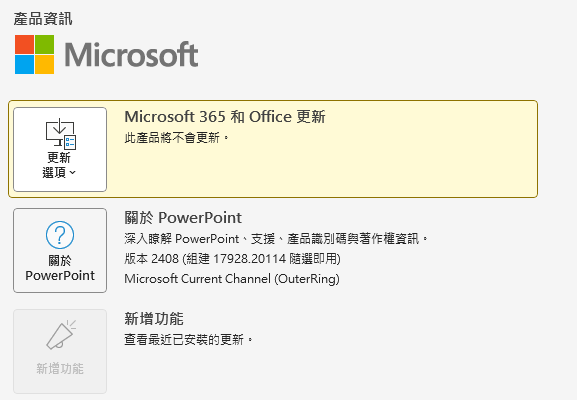Click the version 2408 build number line
The height and width of the screenshot is (400, 577).
point(232,259)
